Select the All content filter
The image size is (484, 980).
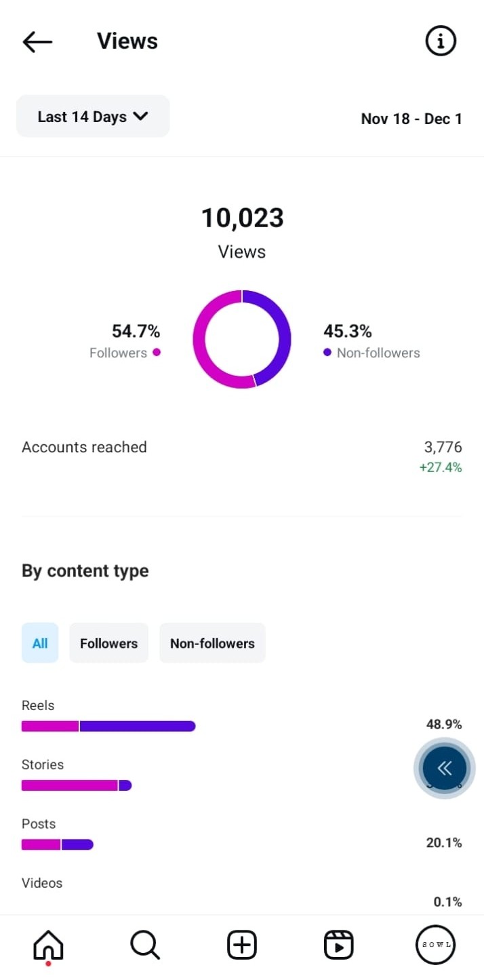click(x=40, y=643)
